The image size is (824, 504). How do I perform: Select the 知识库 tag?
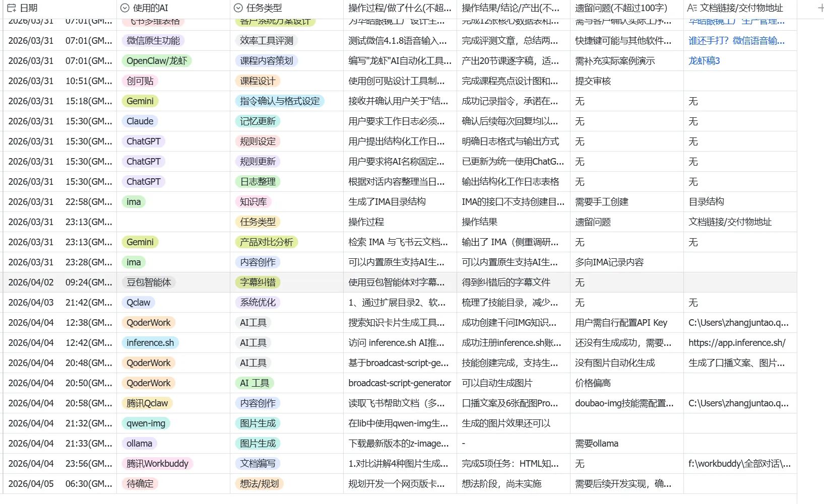253,202
